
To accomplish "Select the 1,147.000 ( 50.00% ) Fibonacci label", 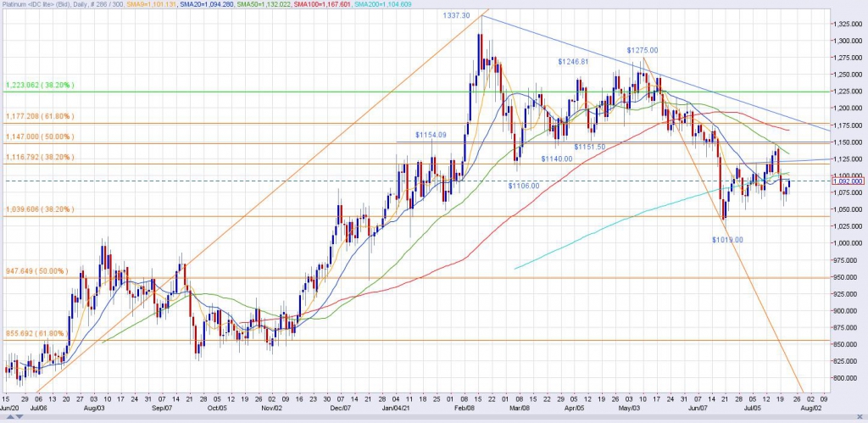I will click(x=39, y=136).
